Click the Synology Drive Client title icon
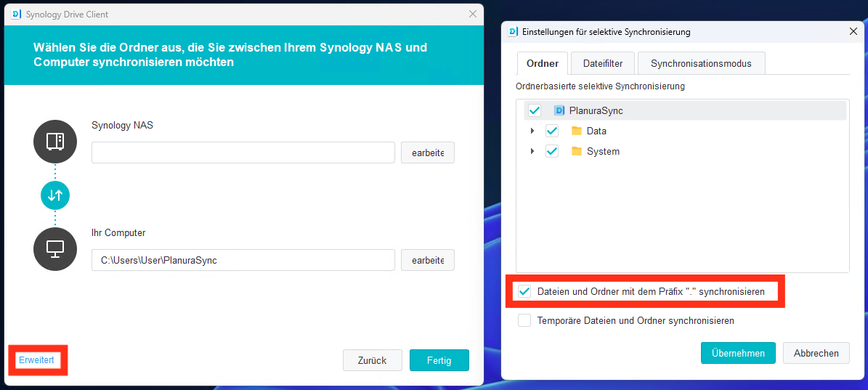 (16, 14)
